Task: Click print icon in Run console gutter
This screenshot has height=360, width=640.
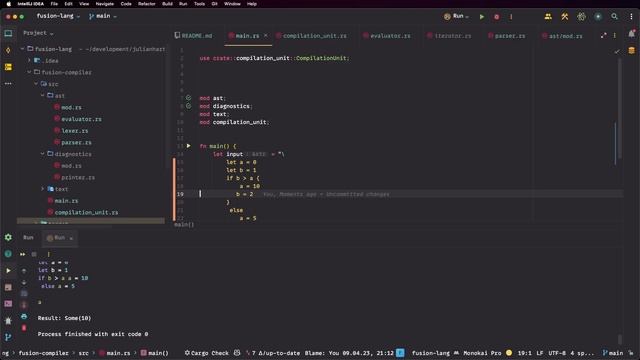Action: [x=24, y=316]
